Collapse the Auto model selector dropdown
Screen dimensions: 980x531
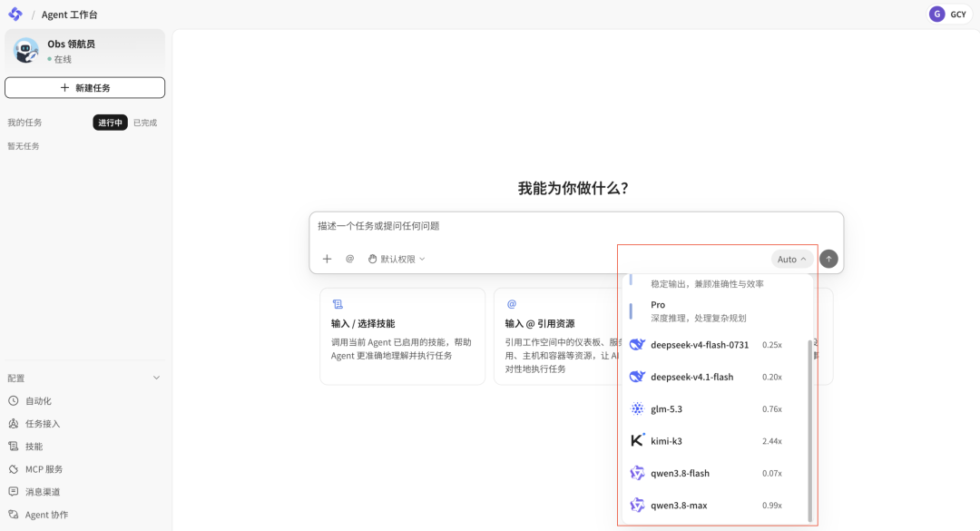point(791,259)
